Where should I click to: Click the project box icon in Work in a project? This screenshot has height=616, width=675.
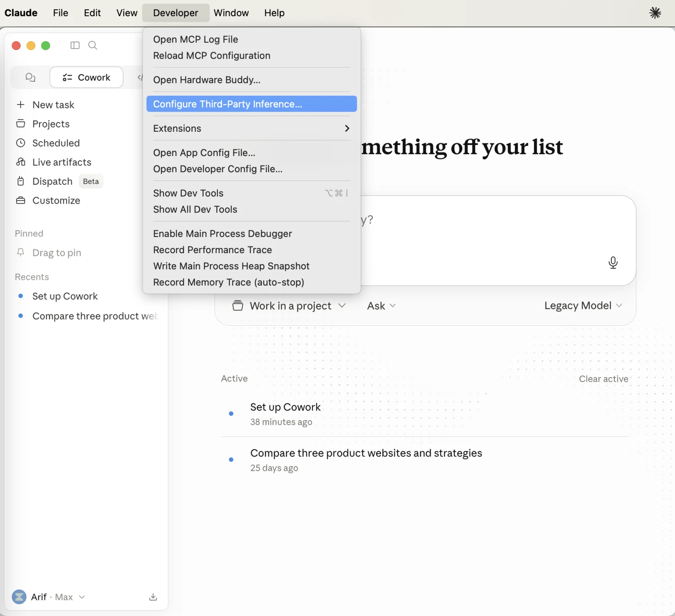238,305
